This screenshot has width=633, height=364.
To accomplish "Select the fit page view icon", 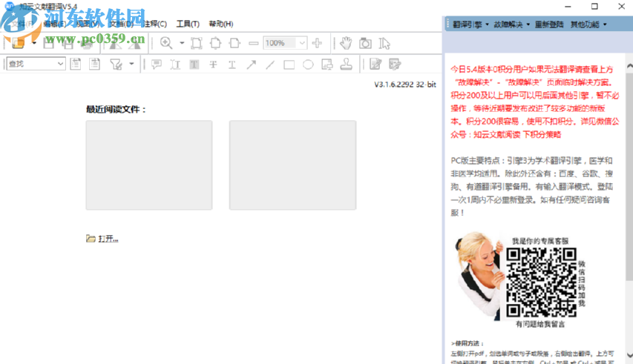I will pos(215,43).
